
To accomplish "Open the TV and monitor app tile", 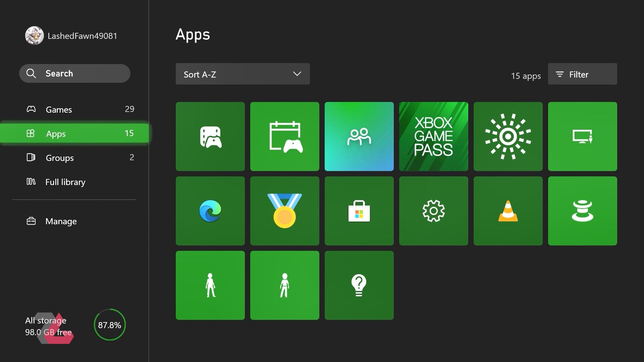I will pyautogui.click(x=583, y=136).
